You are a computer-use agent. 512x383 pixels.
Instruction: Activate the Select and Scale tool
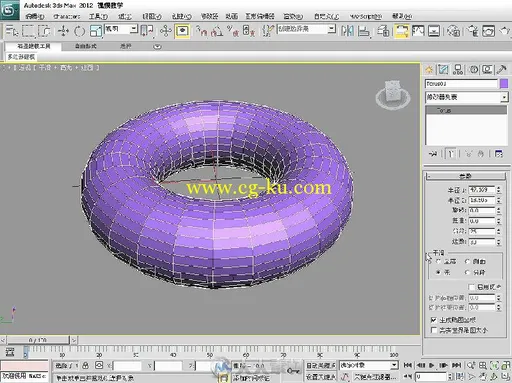(x=95, y=31)
